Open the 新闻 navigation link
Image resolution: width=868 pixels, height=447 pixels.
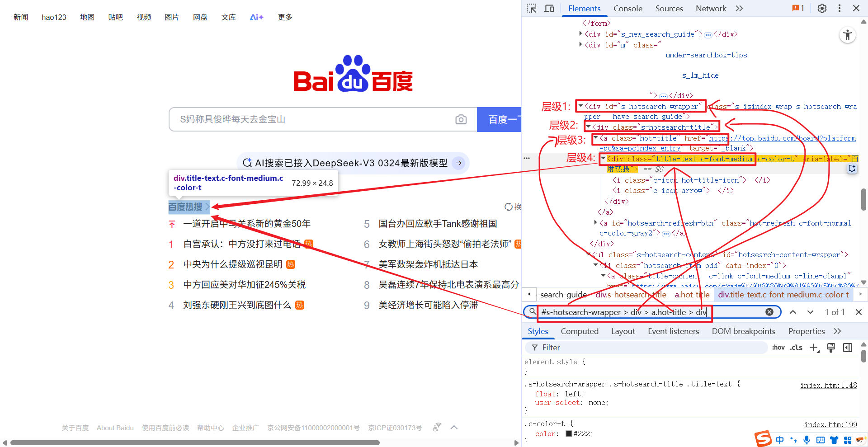pos(21,17)
